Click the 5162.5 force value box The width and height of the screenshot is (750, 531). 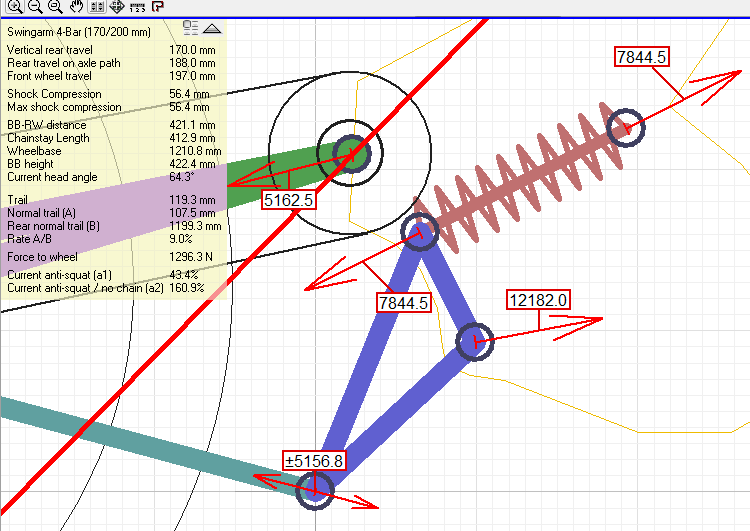288,200
